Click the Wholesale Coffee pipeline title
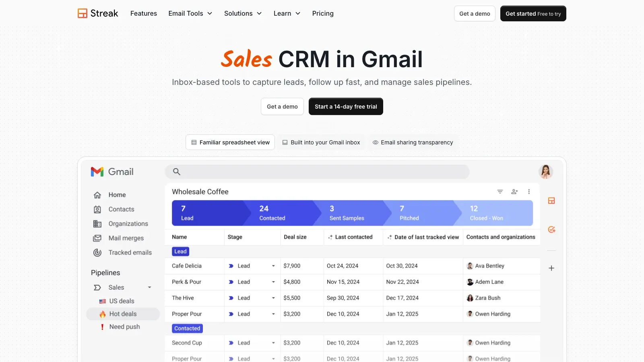This screenshot has height=362, width=644. point(200,192)
